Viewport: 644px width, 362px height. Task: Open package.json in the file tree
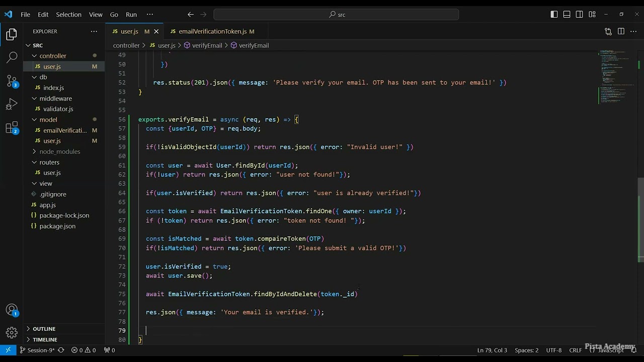pyautogui.click(x=57, y=226)
